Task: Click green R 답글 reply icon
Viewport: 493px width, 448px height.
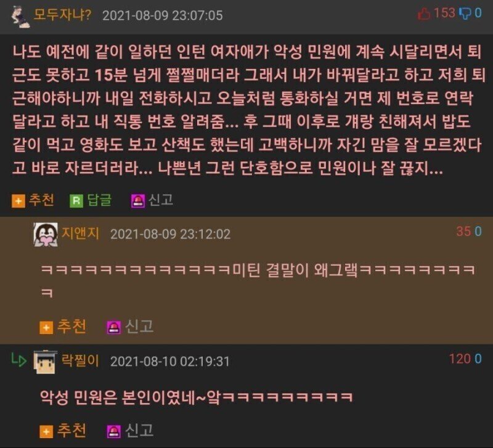Action: [76, 201]
